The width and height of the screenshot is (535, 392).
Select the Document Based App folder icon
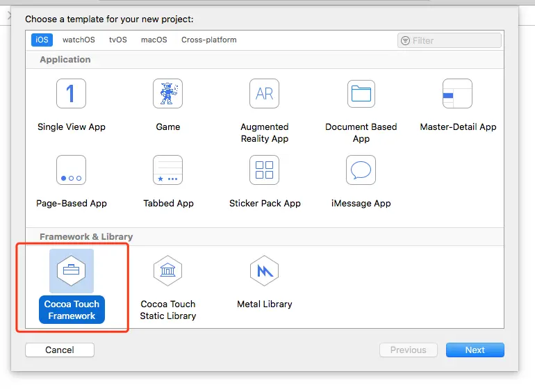tap(361, 93)
